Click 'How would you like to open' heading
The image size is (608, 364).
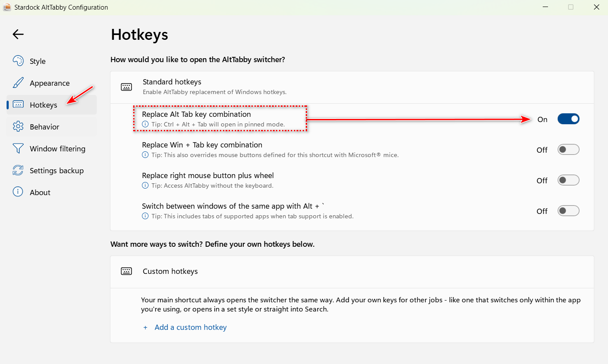198,59
